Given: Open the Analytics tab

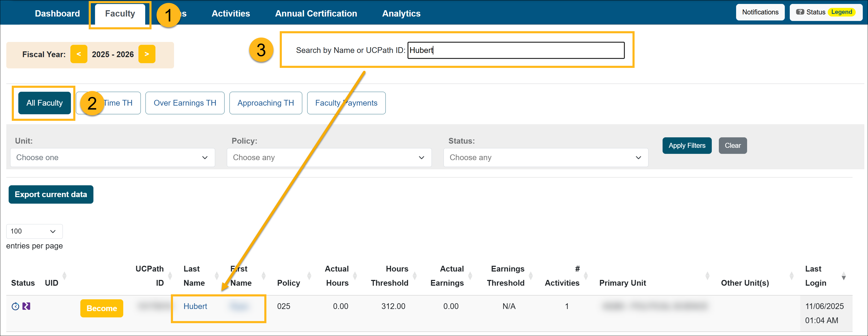Looking at the screenshot, I should (x=401, y=13).
